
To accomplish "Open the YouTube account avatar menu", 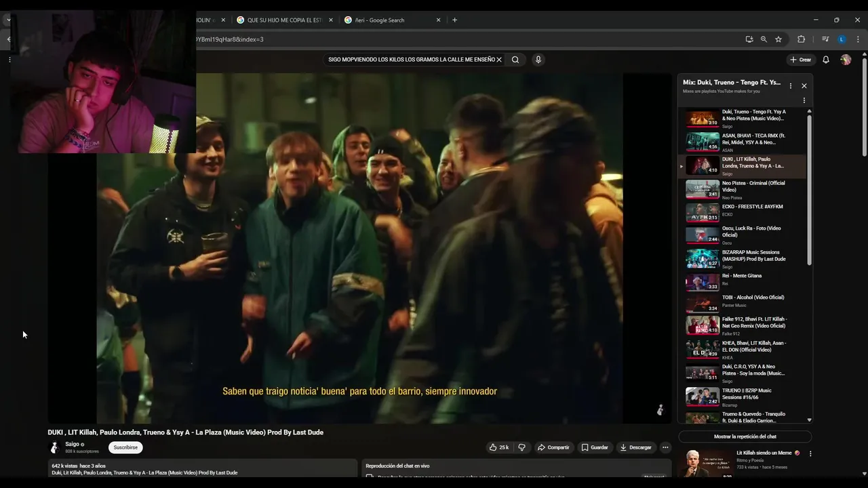I will [x=846, y=60].
